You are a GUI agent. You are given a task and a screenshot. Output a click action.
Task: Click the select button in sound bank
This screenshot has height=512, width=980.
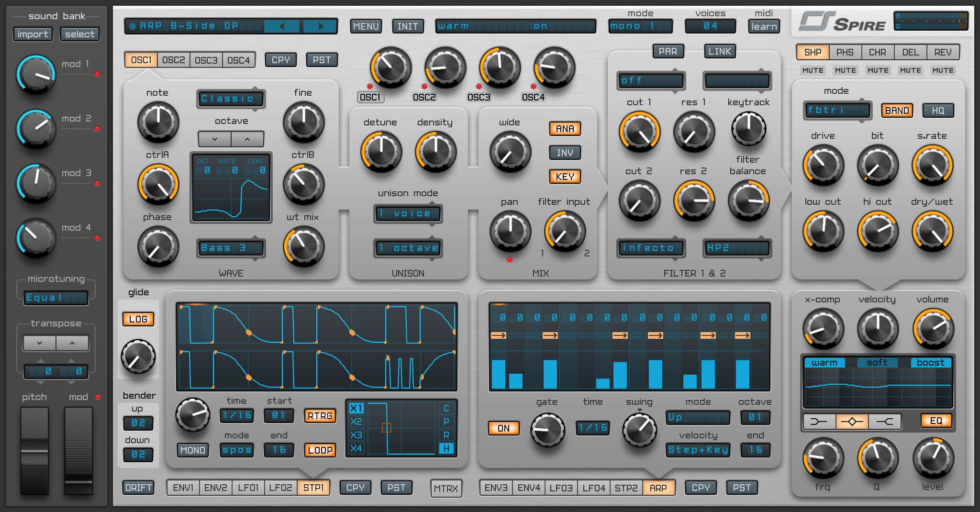click(x=79, y=34)
